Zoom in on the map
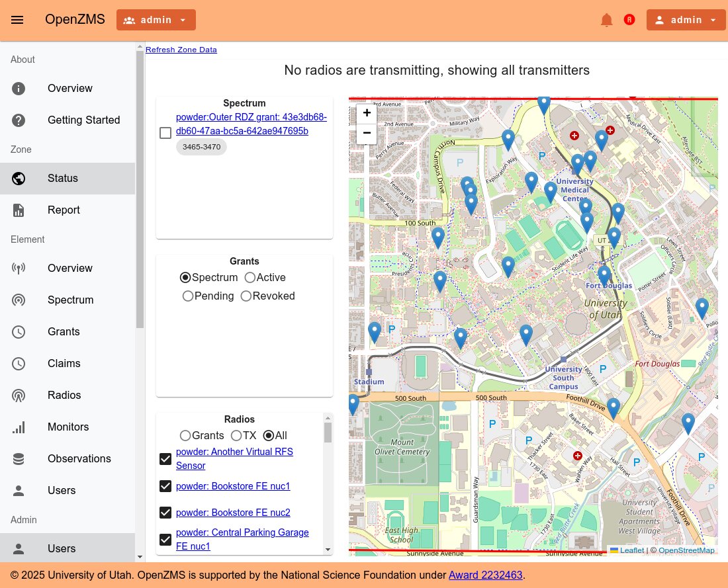 (367, 112)
